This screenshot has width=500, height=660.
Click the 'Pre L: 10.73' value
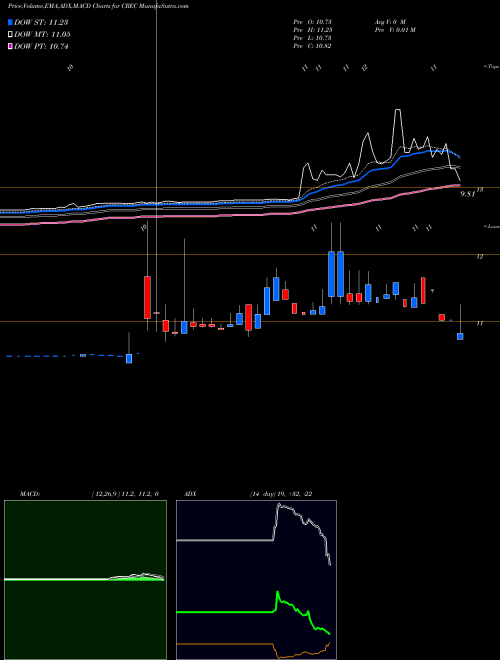(x=312, y=38)
